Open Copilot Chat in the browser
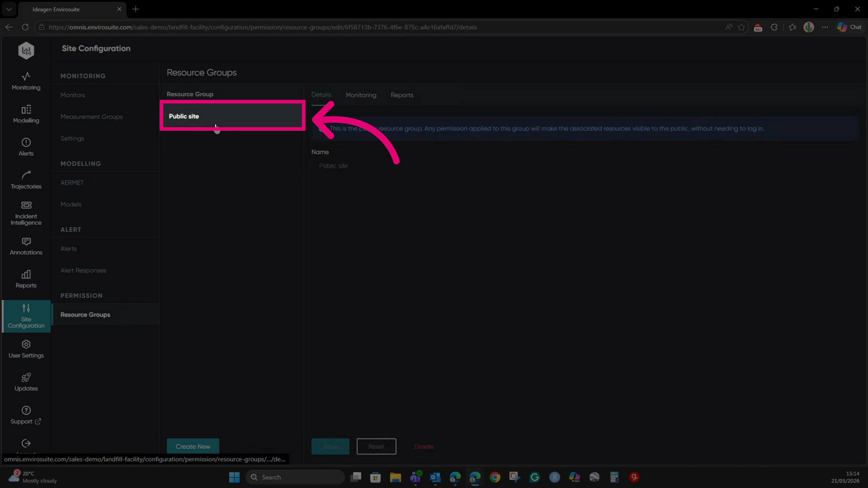The image size is (868, 488). (x=849, y=27)
